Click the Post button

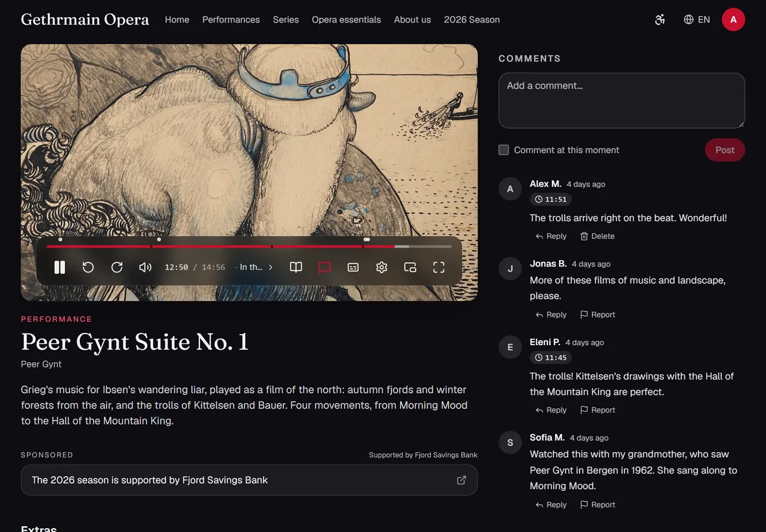tap(725, 150)
